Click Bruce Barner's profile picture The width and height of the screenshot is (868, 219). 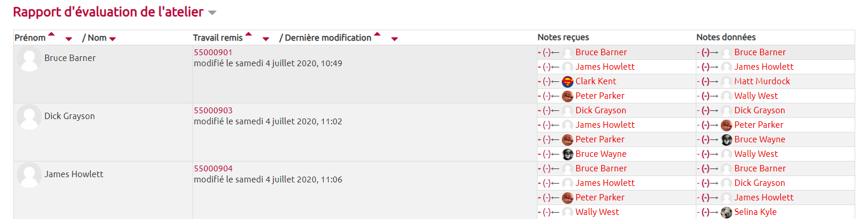point(29,59)
